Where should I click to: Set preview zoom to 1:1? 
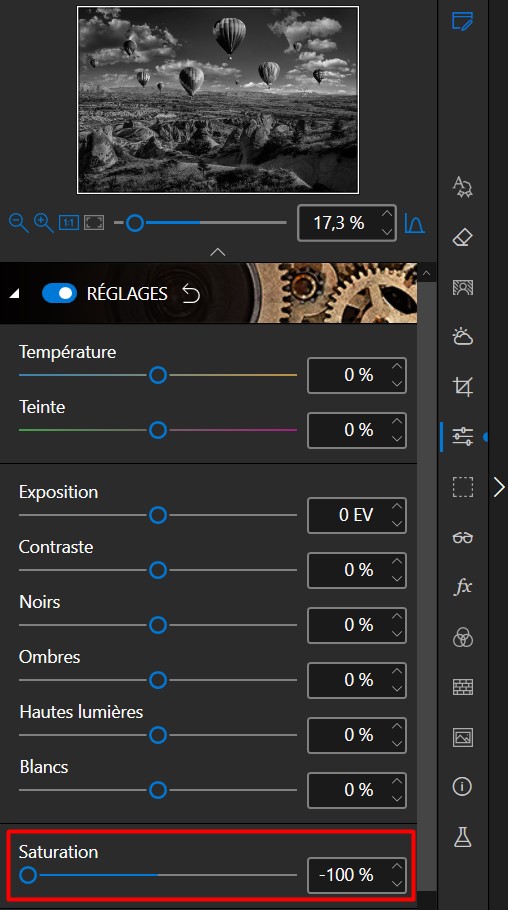69,222
